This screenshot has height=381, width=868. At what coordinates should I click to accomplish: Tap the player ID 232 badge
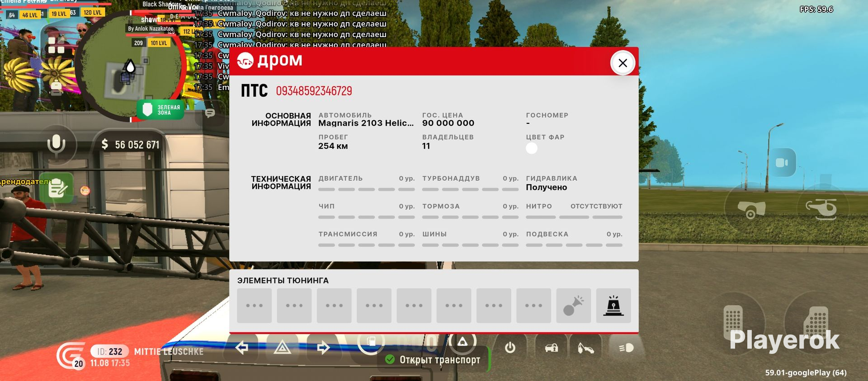[x=110, y=352]
